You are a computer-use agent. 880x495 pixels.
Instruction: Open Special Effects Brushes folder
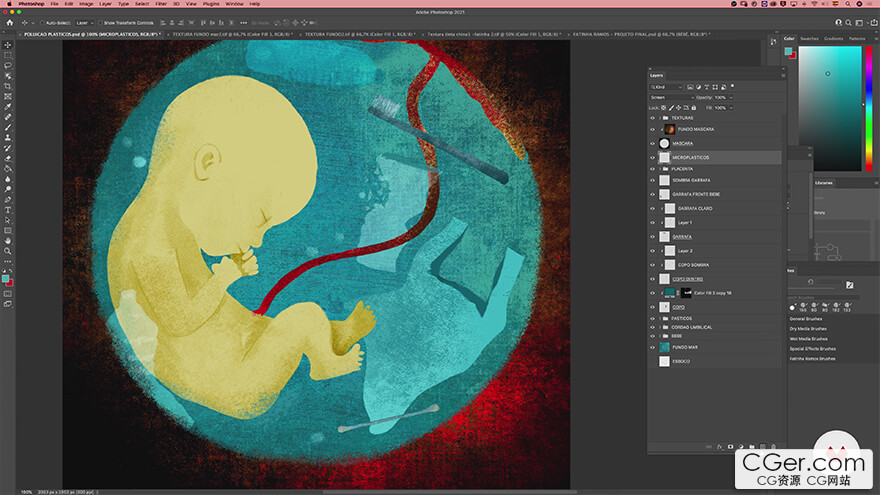coord(813,349)
